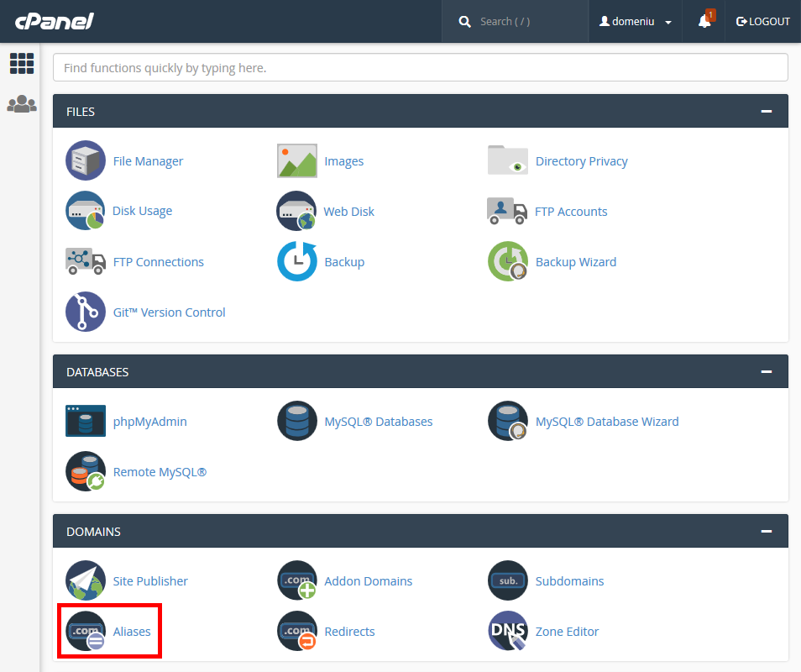The image size is (801, 672).
Task: Collapse the DOMAINS section
Action: pos(767,532)
